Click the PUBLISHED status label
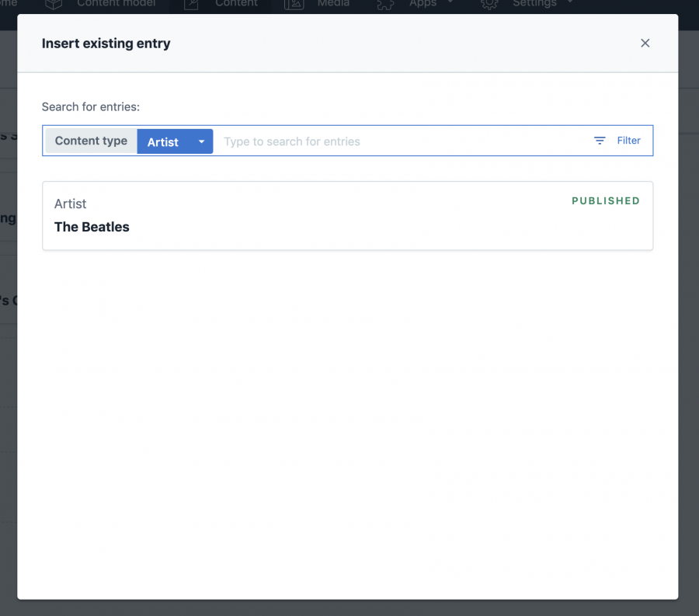699x616 pixels. (x=605, y=201)
